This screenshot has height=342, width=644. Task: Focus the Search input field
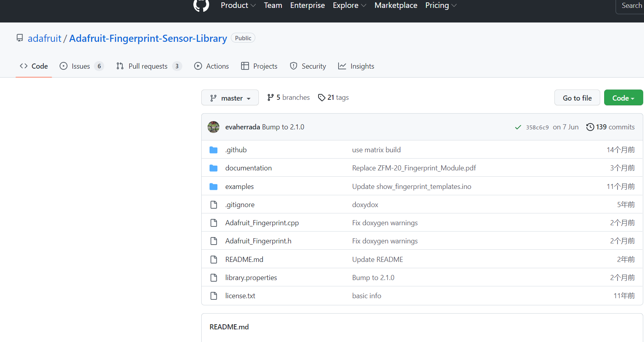coord(631,6)
